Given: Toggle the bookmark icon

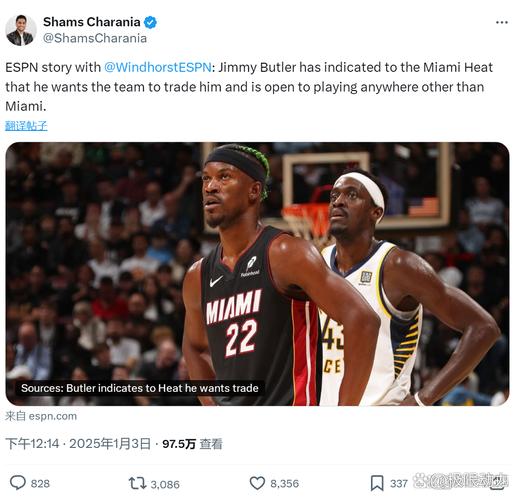Looking at the screenshot, I should pyautogui.click(x=377, y=483).
